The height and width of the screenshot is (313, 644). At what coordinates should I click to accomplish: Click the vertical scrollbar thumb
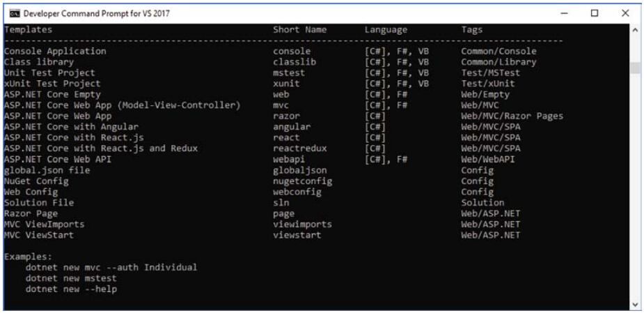635,68
